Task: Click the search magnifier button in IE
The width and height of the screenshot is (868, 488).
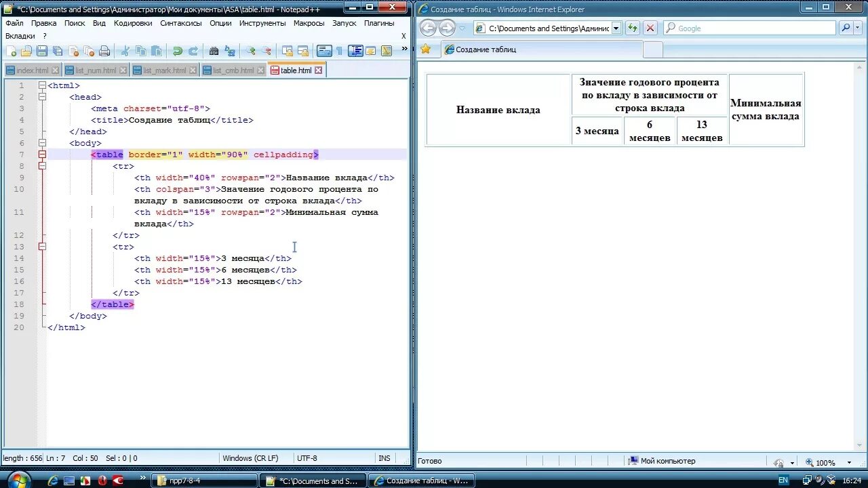Action: (846, 28)
